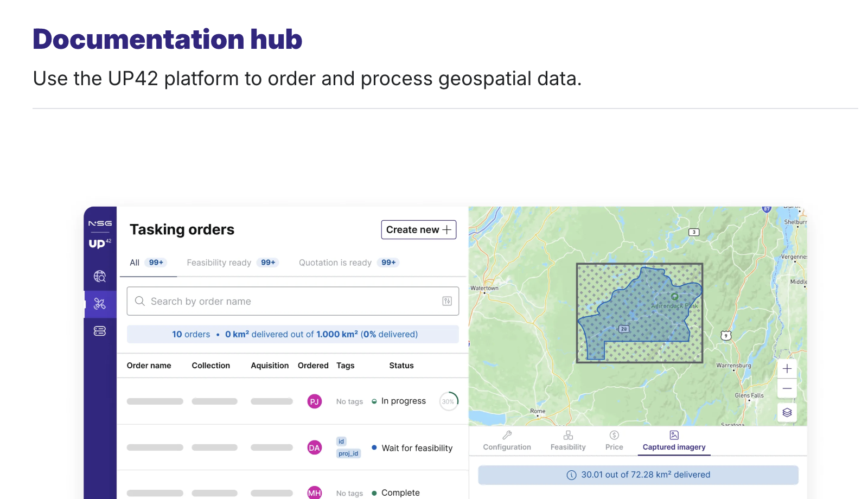Zoom in on the map
This screenshot has height=499, width=868.
(787, 369)
